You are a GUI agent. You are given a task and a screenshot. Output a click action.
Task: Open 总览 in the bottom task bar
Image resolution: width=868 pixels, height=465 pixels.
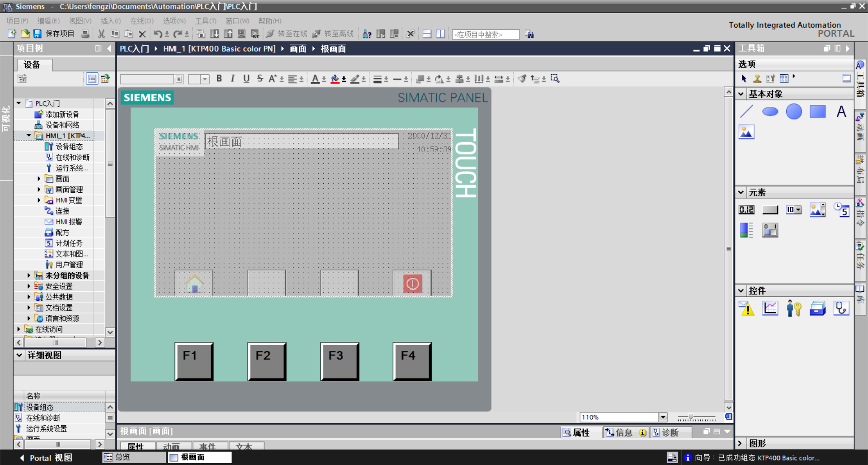(x=134, y=457)
